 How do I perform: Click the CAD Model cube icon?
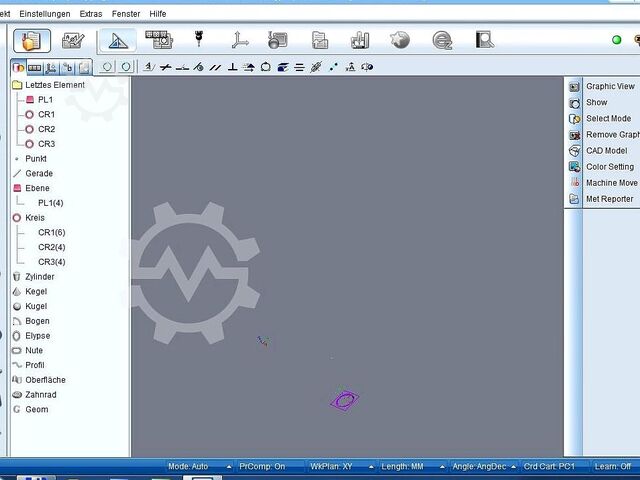point(574,151)
